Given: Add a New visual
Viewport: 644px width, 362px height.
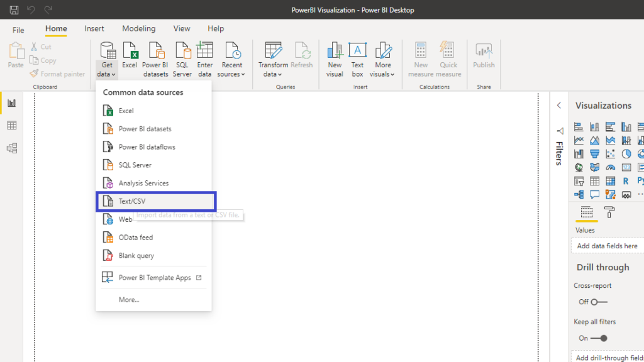Looking at the screenshot, I should click(335, 60).
